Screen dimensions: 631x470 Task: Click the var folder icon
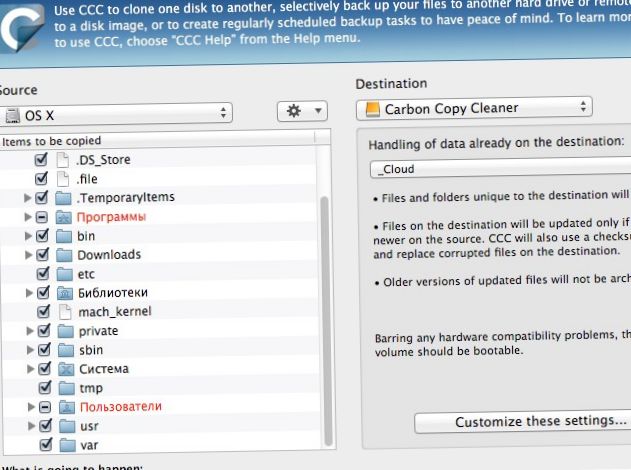click(x=68, y=445)
